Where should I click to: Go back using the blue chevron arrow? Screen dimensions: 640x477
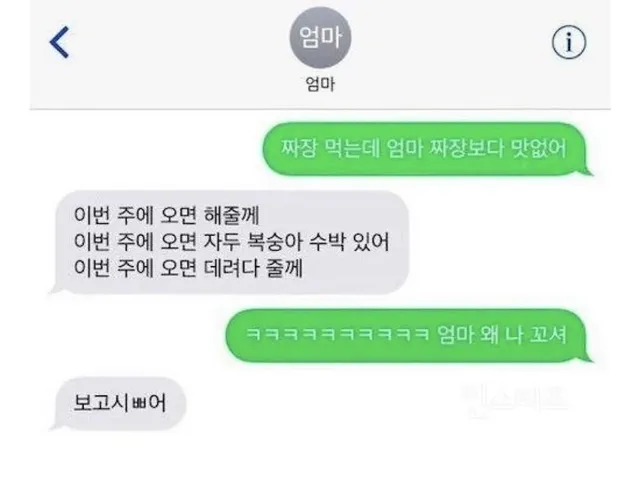[x=60, y=42]
